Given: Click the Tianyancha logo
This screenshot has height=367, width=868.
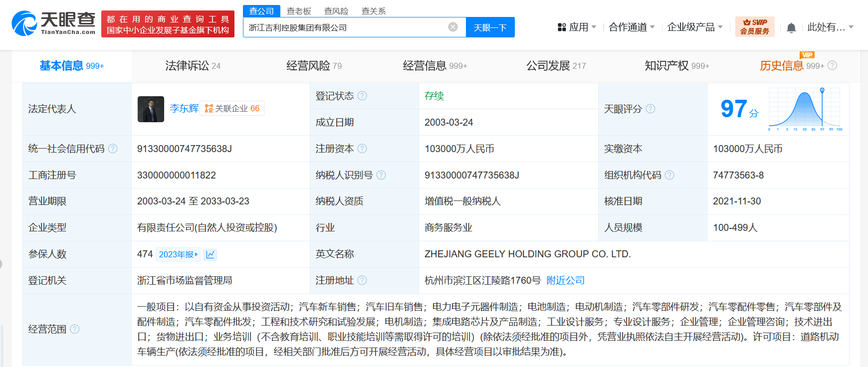Looking at the screenshot, I should (53, 23).
